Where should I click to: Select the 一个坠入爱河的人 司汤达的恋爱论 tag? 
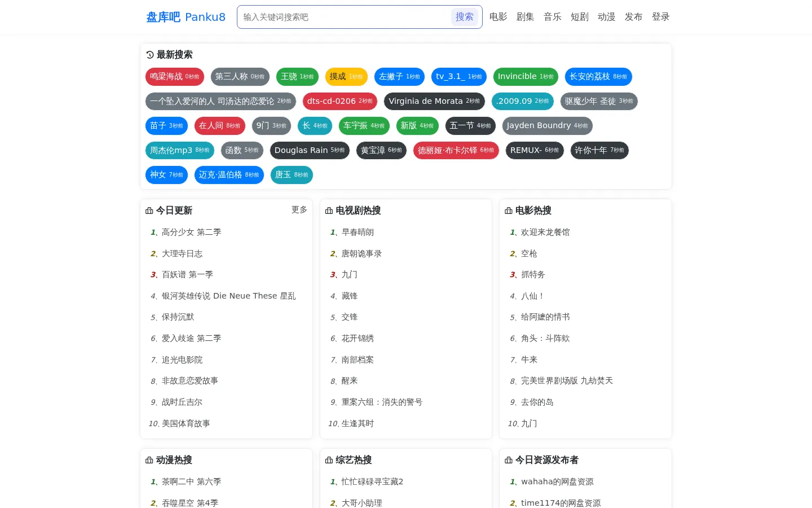220,102
